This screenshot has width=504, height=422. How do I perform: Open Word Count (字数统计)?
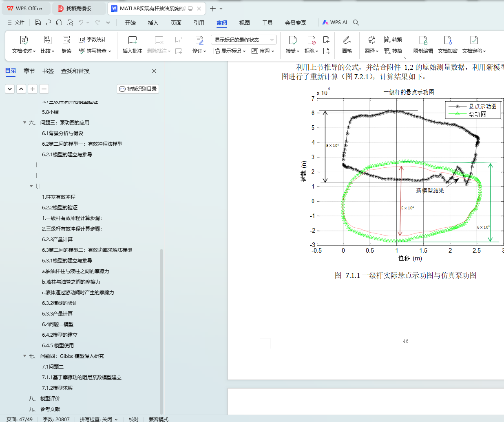tap(93, 40)
